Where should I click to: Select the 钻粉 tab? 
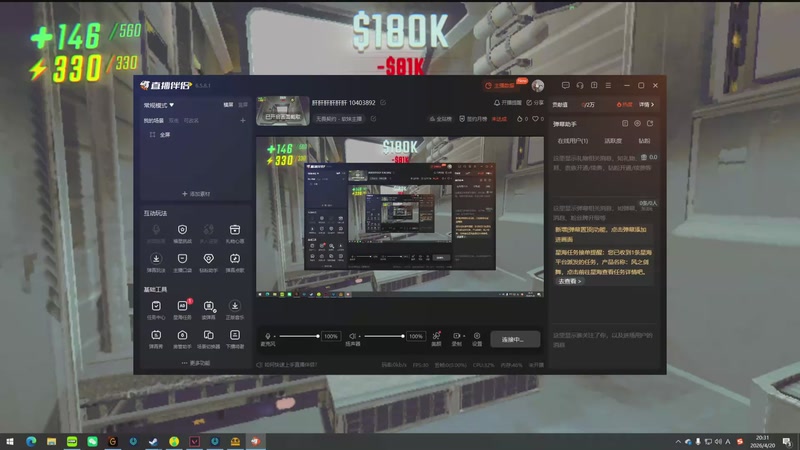(x=644, y=141)
